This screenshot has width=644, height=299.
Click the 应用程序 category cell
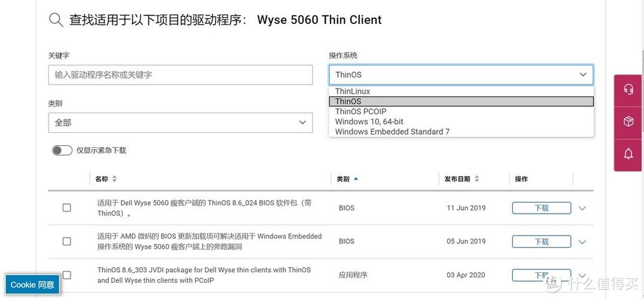[353, 275]
